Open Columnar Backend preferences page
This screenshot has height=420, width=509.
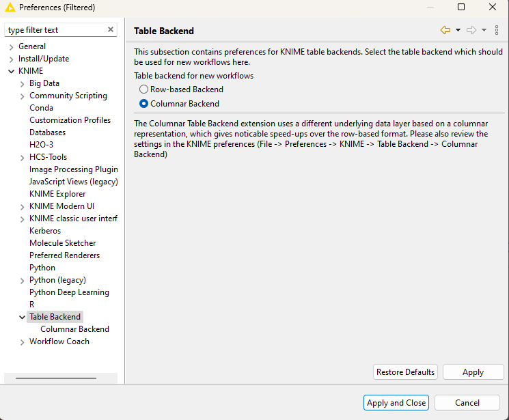click(74, 329)
